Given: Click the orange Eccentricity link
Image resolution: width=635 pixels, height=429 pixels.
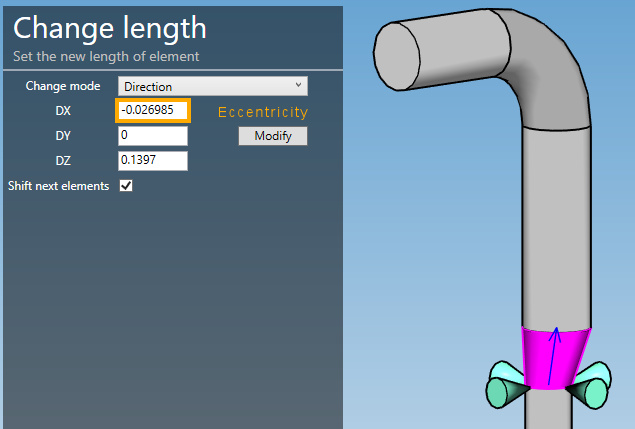Looking at the screenshot, I should tap(263, 112).
